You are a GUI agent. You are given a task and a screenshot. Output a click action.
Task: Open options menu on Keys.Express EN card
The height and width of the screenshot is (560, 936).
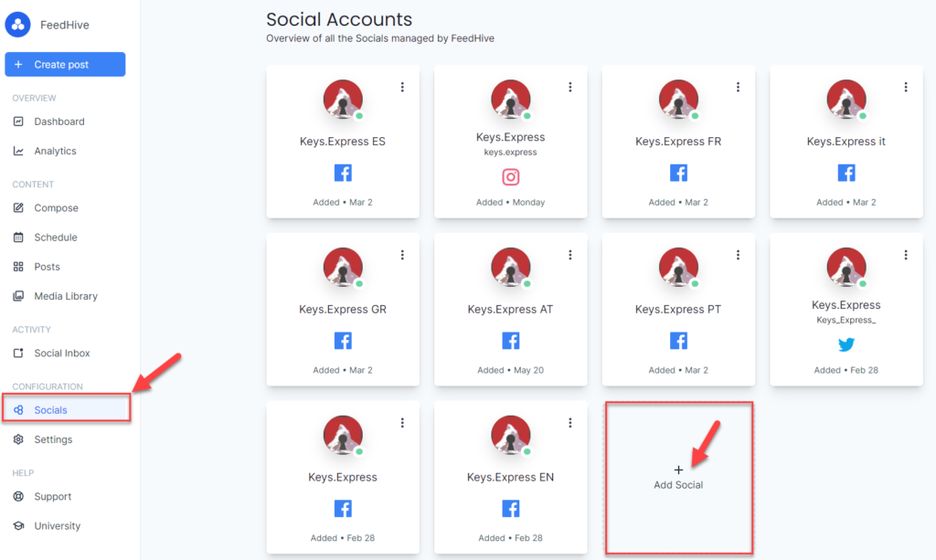[x=570, y=423]
